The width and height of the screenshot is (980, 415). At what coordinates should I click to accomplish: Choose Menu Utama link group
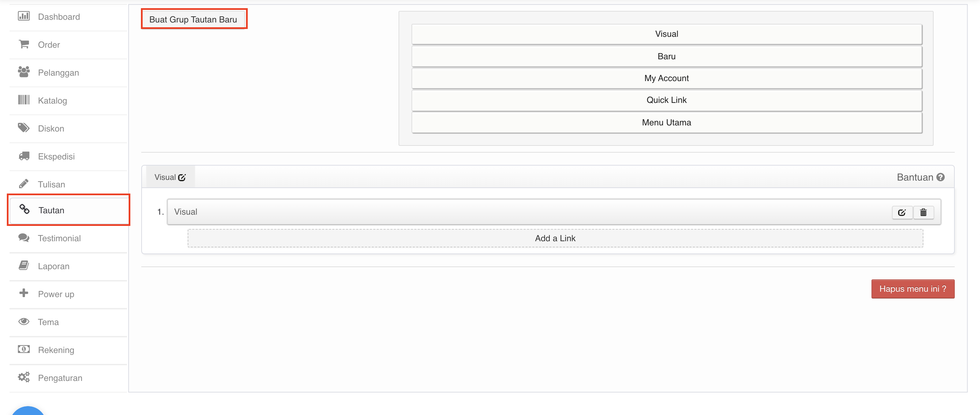(666, 122)
